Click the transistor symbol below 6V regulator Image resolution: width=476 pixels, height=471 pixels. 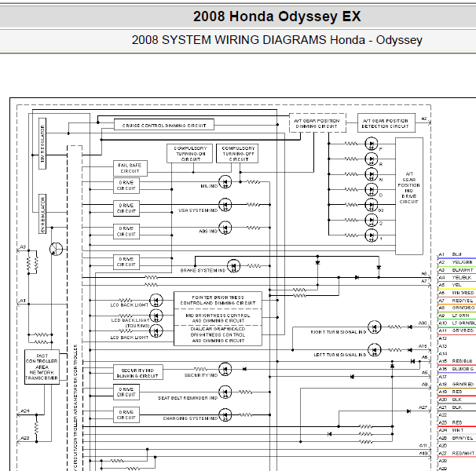click(56, 249)
